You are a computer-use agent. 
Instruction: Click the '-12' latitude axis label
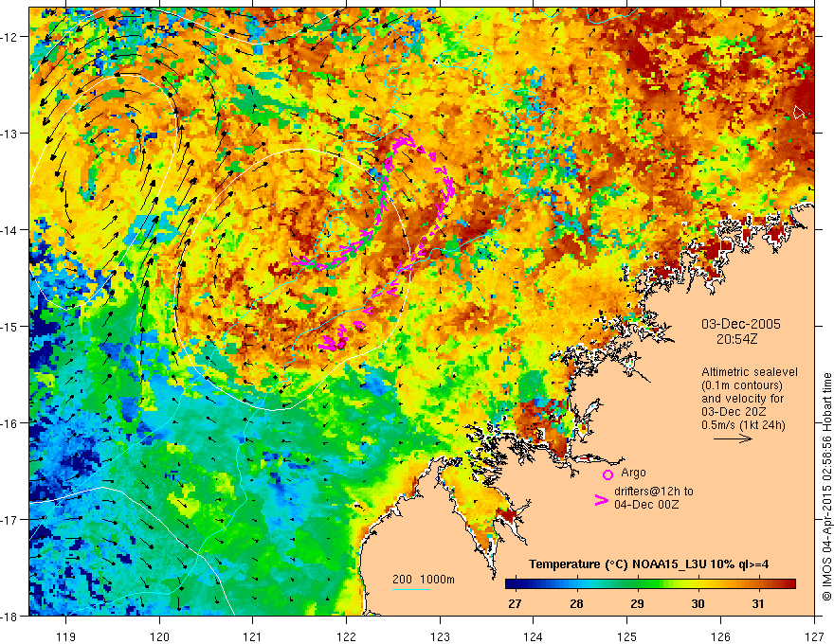[9, 37]
